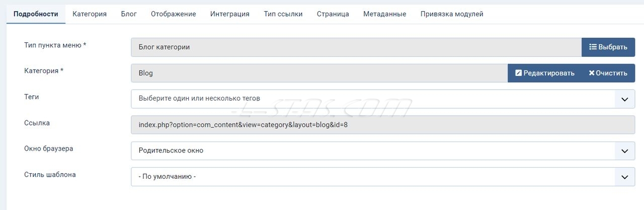
Task: Click the pencil edit icon in Редактировать
Action: click(x=518, y=73)
